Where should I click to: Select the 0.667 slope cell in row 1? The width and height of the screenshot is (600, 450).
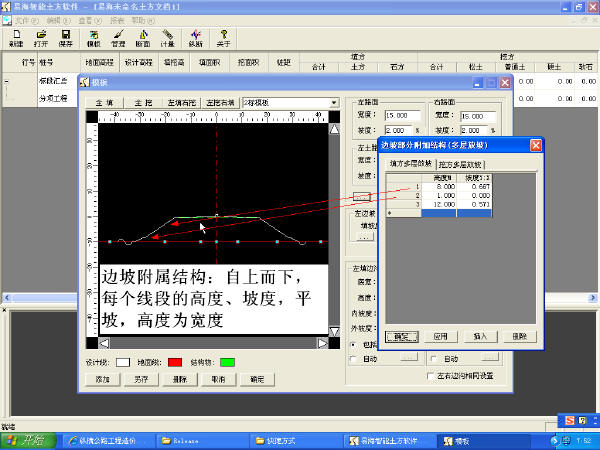(x=474, y=187)
